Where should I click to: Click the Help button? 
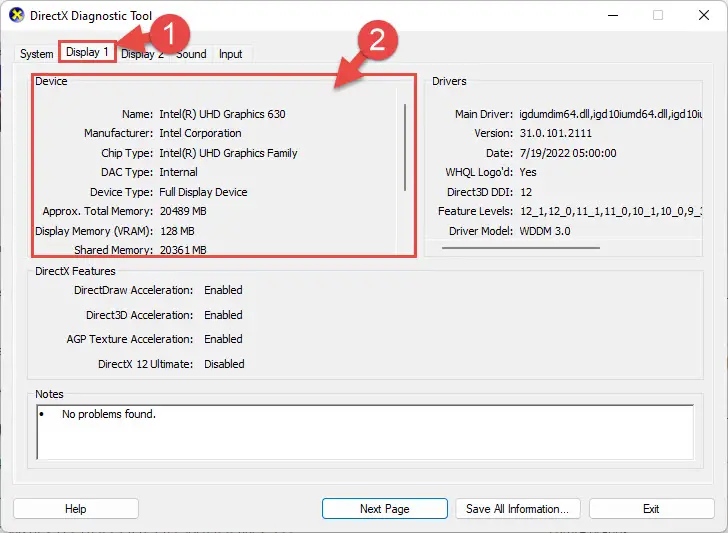tap(76, 509)
